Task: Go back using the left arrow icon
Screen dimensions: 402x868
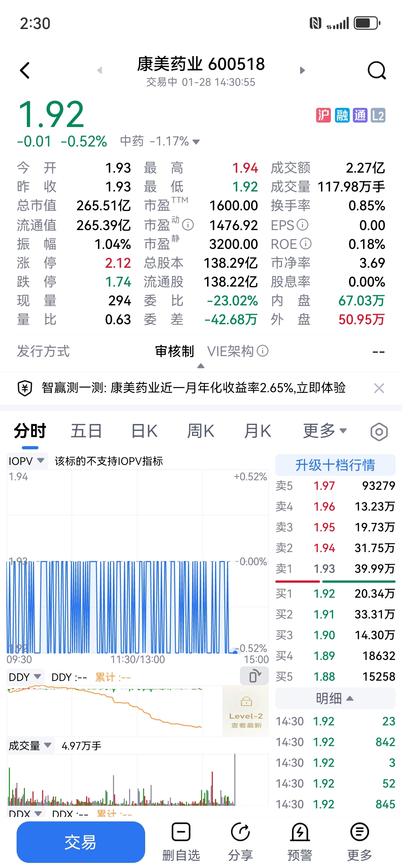Action: point(25,71)
